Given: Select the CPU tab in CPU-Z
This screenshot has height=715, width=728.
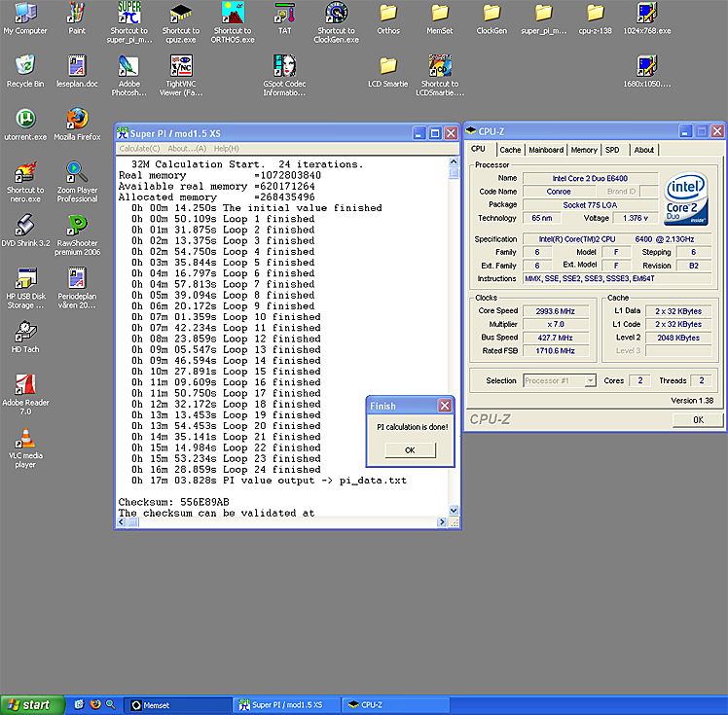Looking at the screenshot, I should point(478,149).
